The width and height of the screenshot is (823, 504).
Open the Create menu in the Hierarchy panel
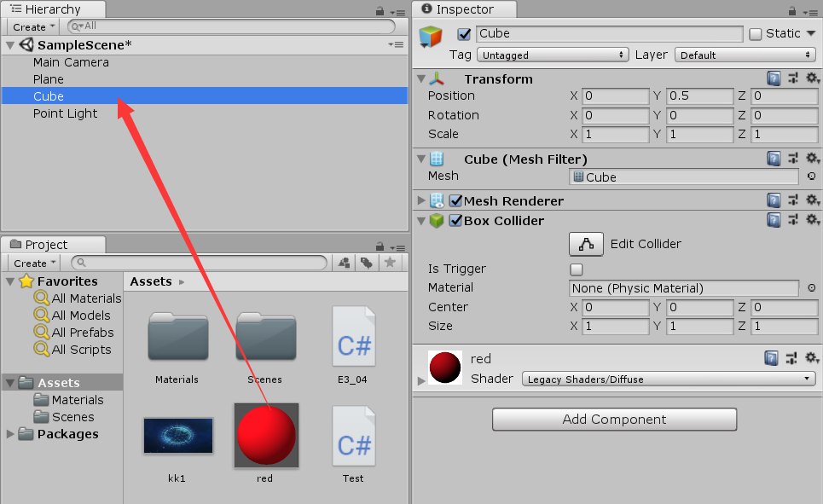pyautogui.click(x=32, y=26)
